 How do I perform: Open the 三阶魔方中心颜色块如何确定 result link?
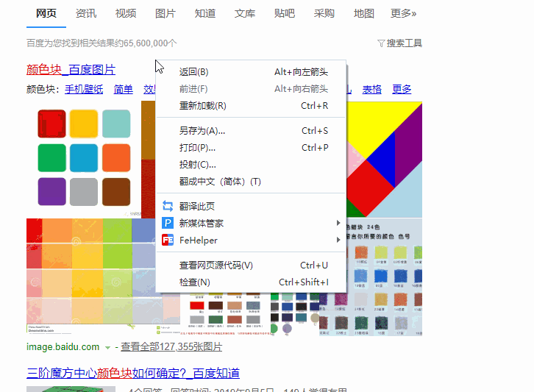click(133, 374)
